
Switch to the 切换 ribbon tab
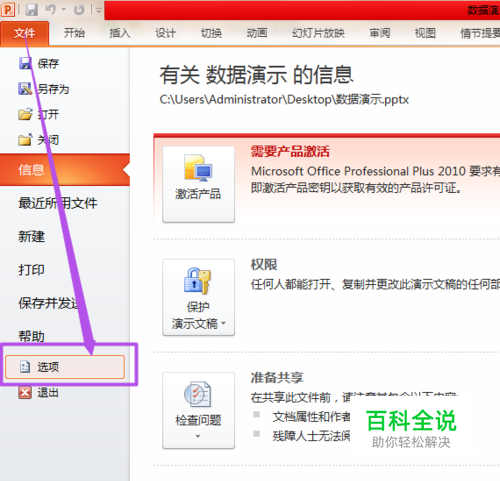coord(211,33)
